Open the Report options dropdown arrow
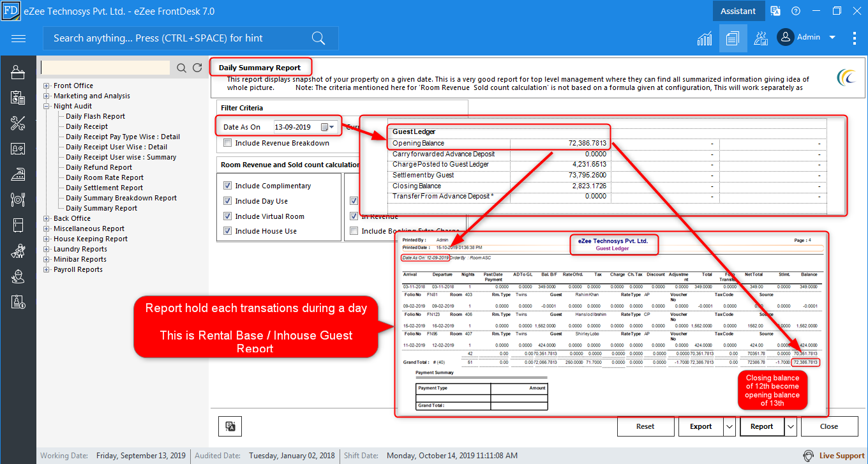 tap(791, 426)
